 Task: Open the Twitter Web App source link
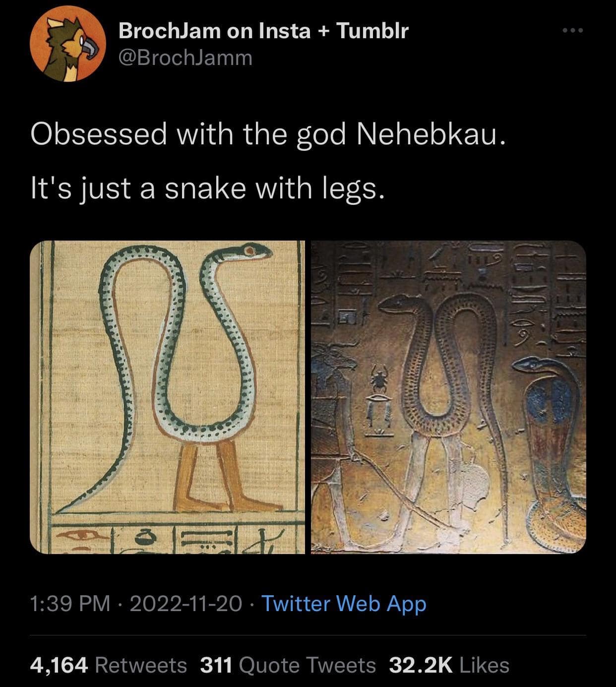(344, 604)
